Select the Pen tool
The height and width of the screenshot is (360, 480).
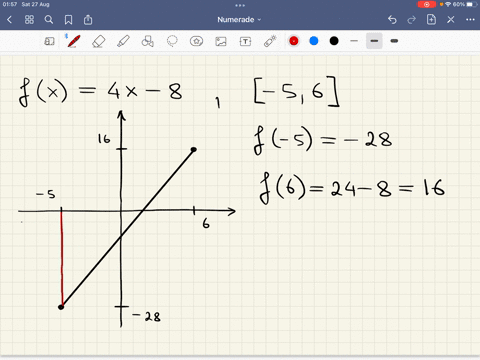(x=73, y=41)
